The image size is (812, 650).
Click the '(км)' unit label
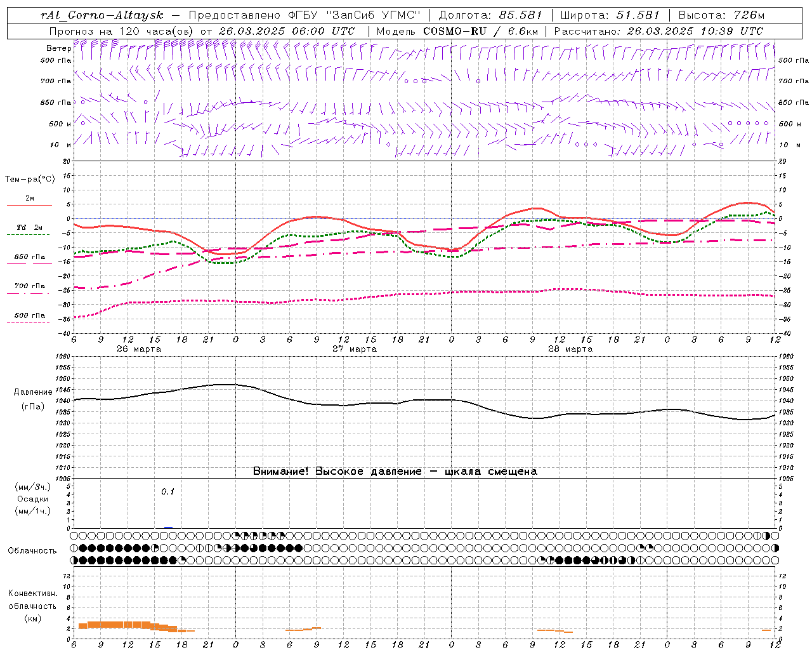click(33, 618)
